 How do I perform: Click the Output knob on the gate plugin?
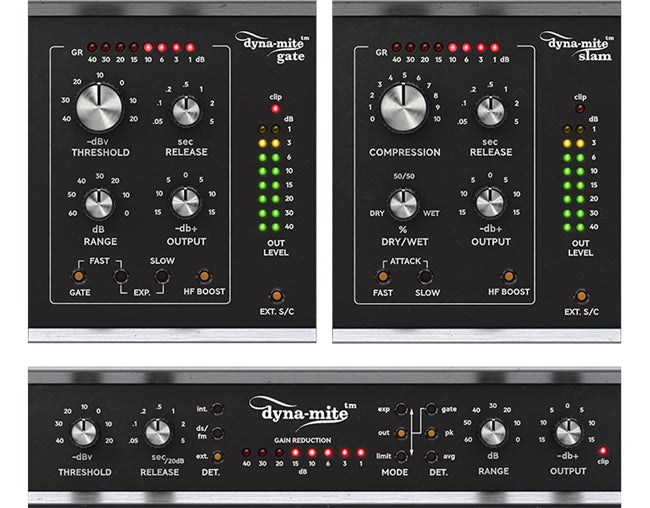point(186,202)
